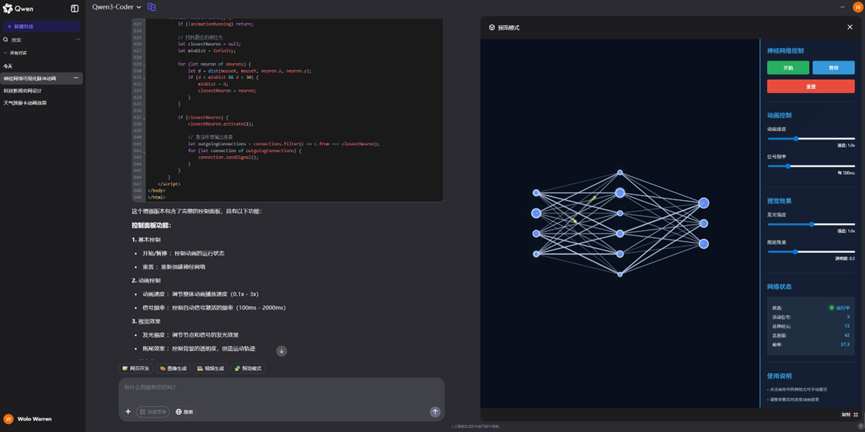Click in the chat message input field

(281, 387)
